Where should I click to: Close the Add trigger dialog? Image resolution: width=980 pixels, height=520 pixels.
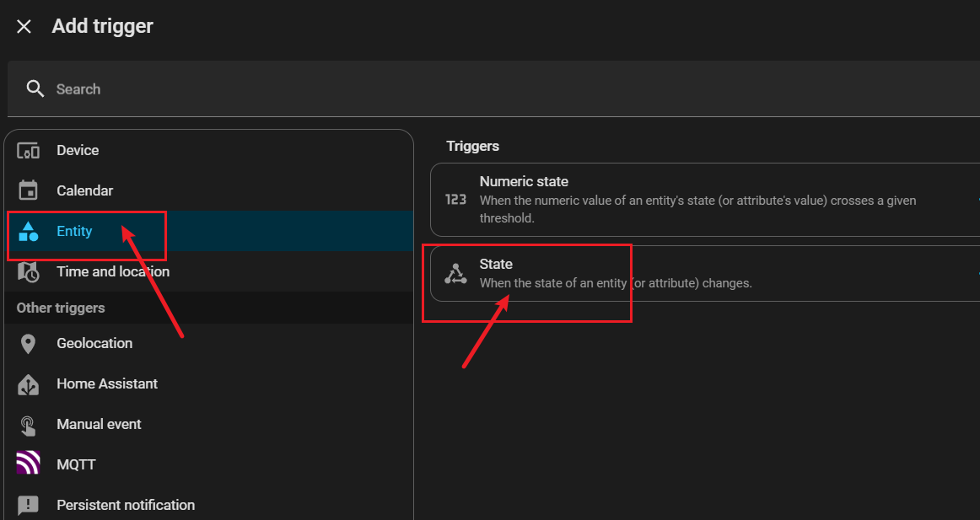tap(24, 26)
